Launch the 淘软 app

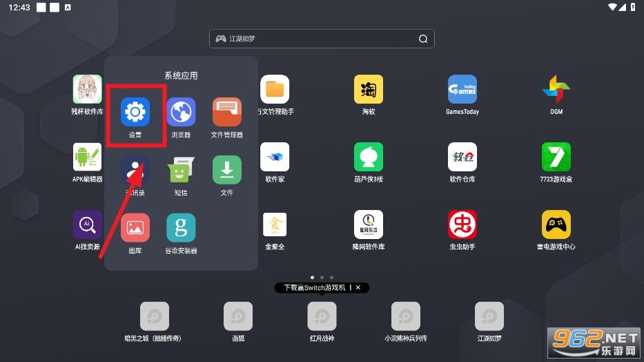(x=369, y=89)
